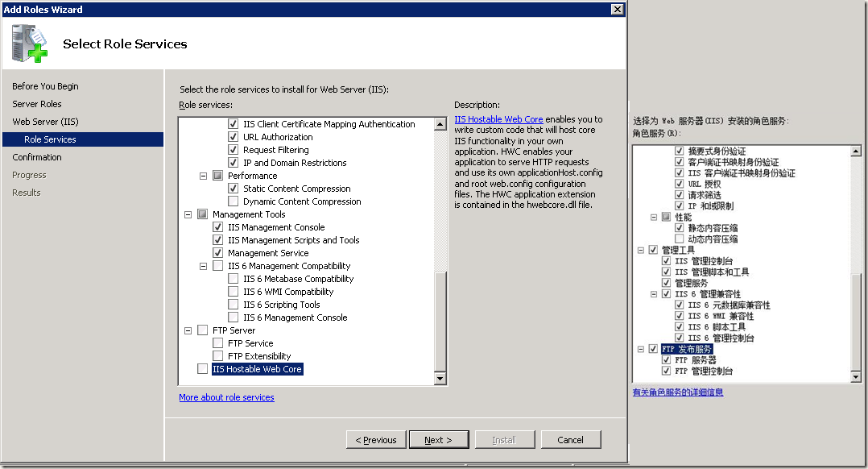Jump to the Confirmation step
868x469 pixels.
(37, 157)
